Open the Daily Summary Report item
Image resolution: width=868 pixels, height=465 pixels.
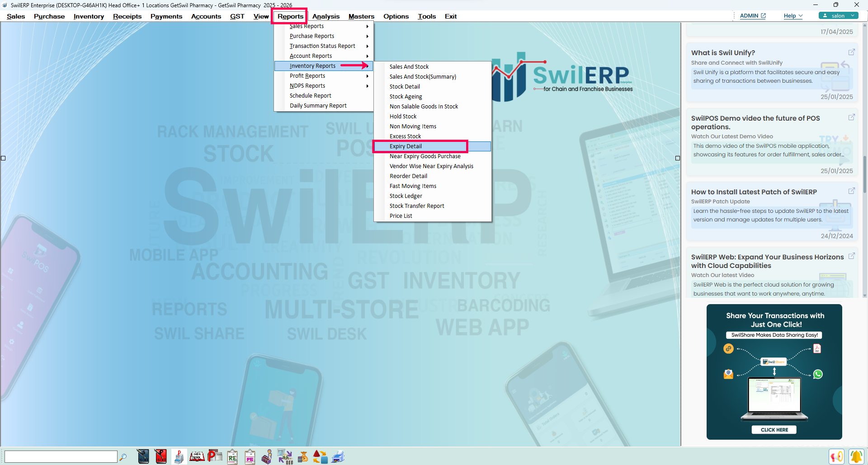point(324,106)
